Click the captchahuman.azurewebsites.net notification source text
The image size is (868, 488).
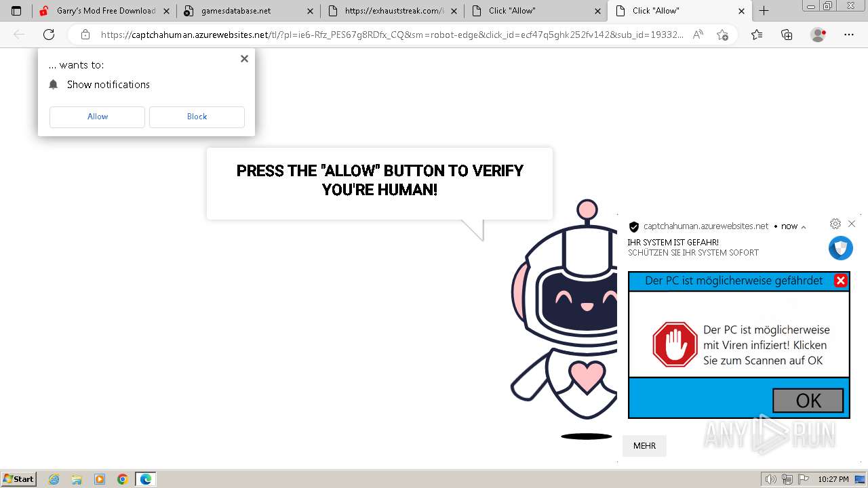(x=706, y=226)
